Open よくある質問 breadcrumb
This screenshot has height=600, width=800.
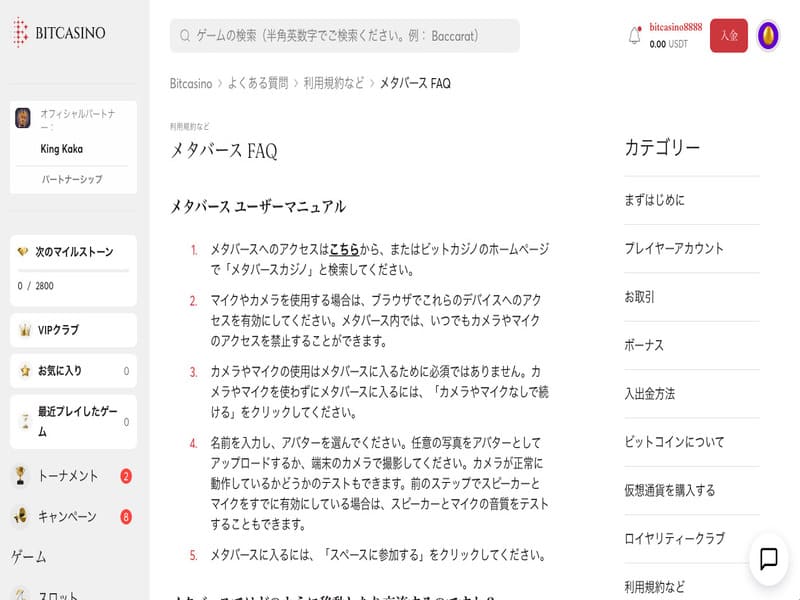pyautogui.click(x=257, y=83)
